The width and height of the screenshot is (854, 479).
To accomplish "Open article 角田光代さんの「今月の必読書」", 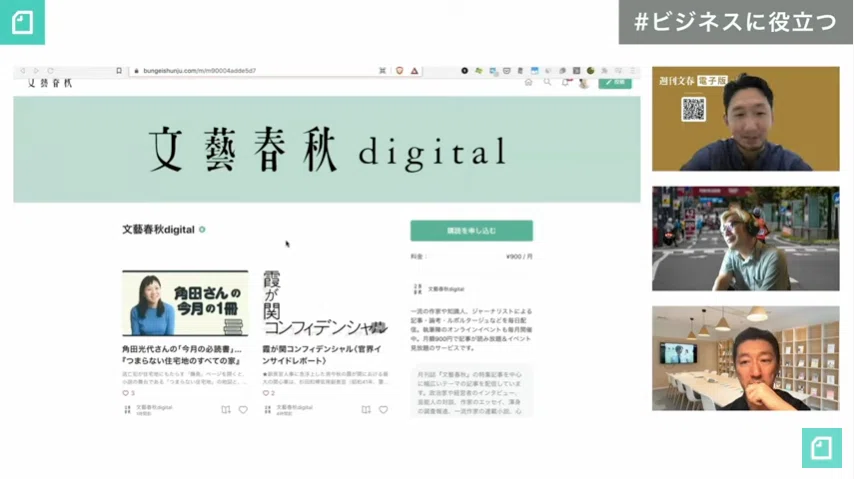I will pyautogui.click(x=182, y=355).
